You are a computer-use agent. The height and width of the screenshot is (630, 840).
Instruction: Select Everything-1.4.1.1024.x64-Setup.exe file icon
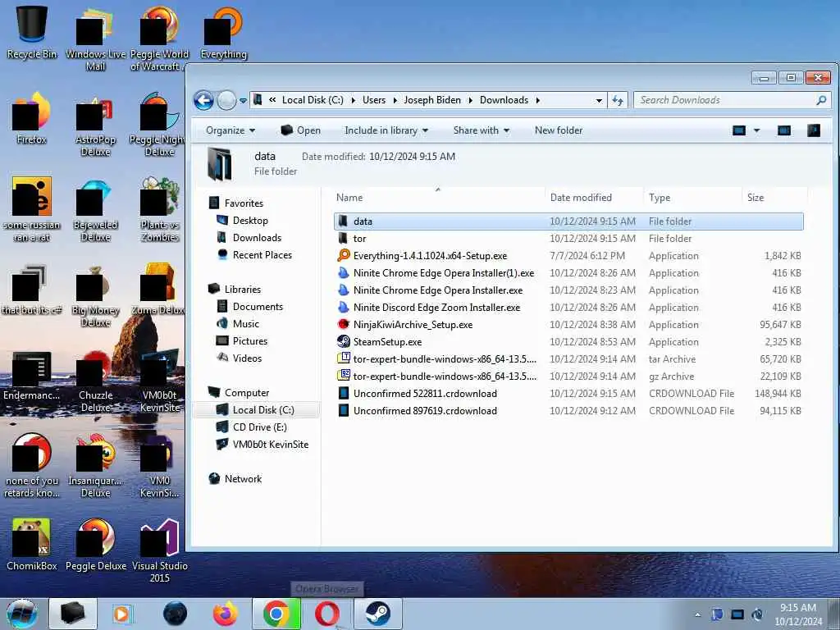coord(344,256)
